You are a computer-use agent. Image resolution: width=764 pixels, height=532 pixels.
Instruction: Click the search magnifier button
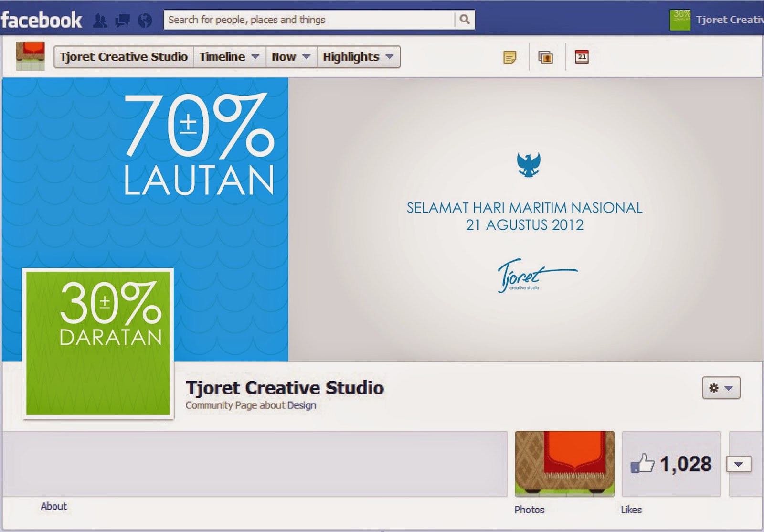(x=464, y=20)
